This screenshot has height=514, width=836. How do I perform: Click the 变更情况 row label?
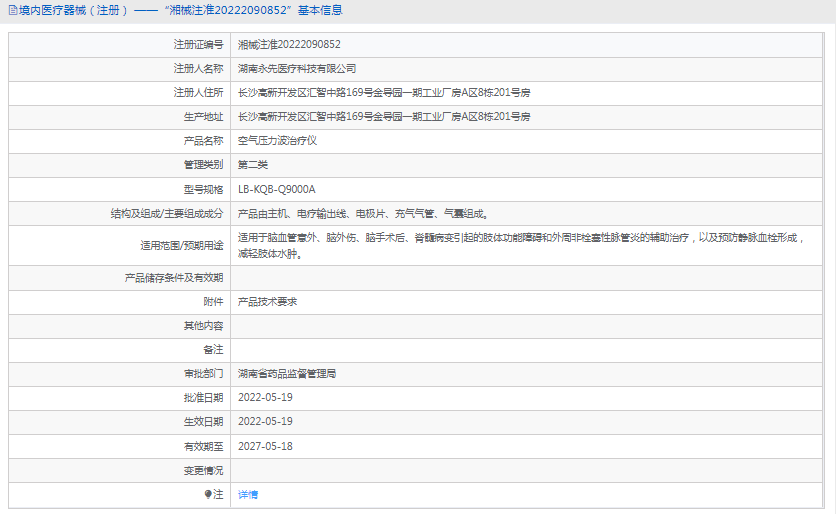coord(204,471)
